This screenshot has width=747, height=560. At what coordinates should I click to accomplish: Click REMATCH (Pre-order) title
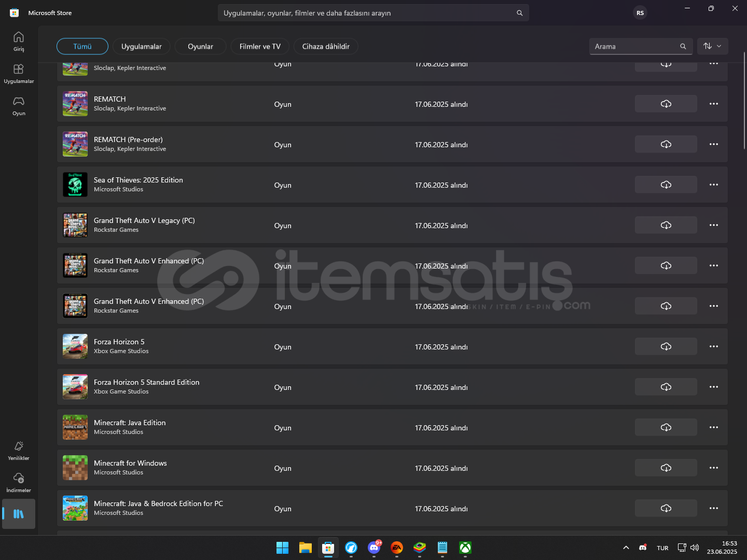pos(128,139)
